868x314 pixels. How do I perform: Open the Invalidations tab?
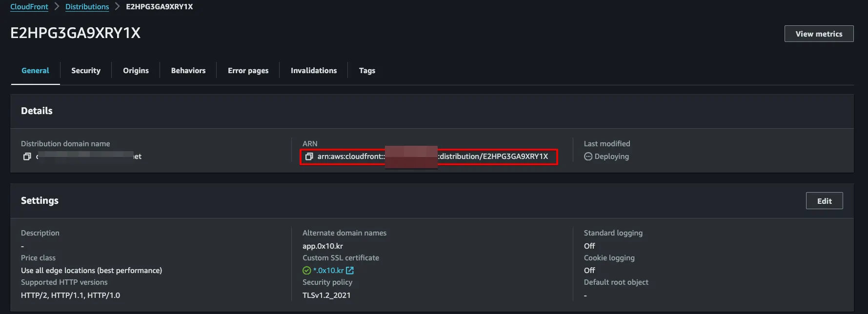coord(314,71)
